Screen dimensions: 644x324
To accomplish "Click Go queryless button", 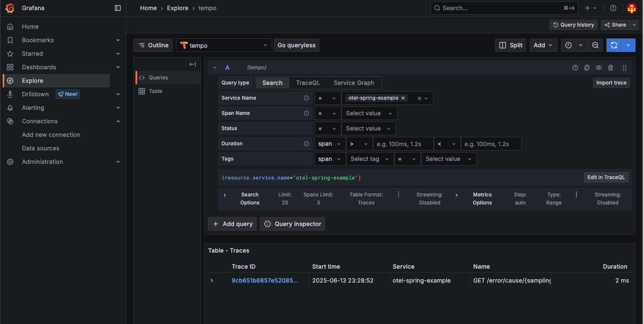I will (x=296, y=45).
